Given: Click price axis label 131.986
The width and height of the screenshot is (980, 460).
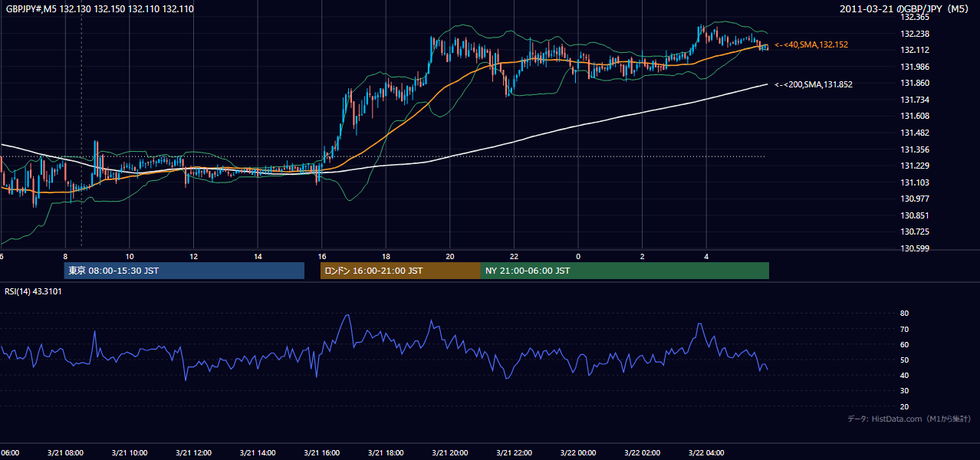Looking at the screenshot, I should [x=914, y=67].
